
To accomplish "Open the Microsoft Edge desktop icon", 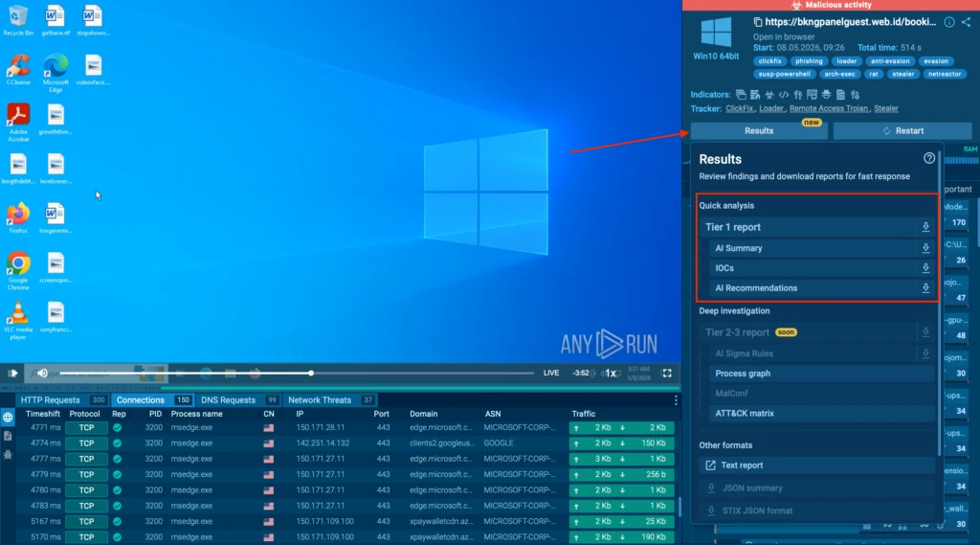I will click(56, 73).
